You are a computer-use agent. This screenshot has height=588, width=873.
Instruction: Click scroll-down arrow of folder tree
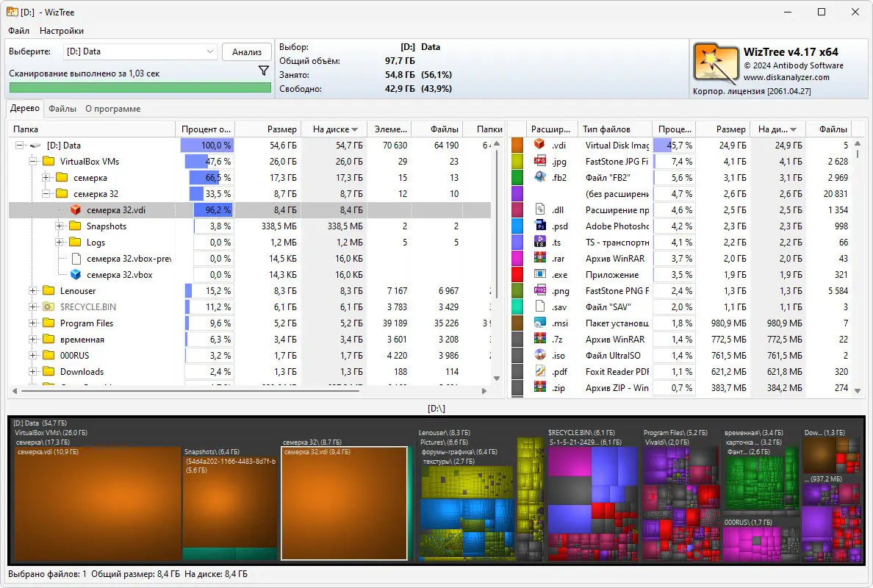(x=497, y=378)
